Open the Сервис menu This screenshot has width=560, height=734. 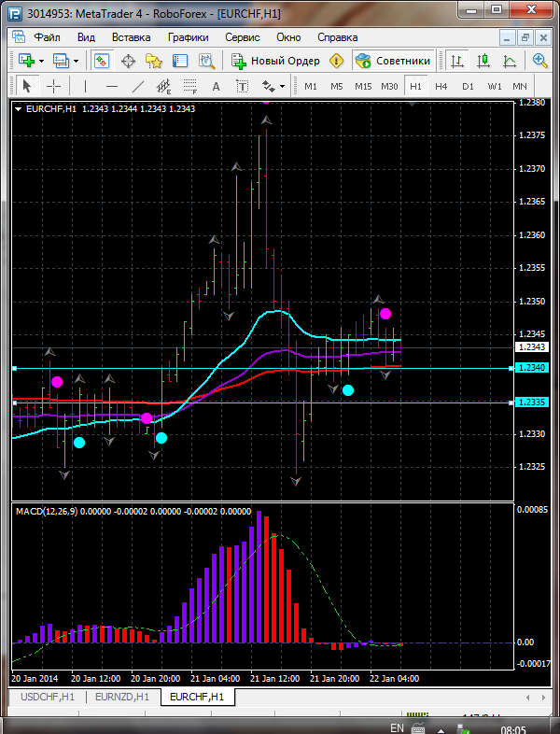click(243, 37)
